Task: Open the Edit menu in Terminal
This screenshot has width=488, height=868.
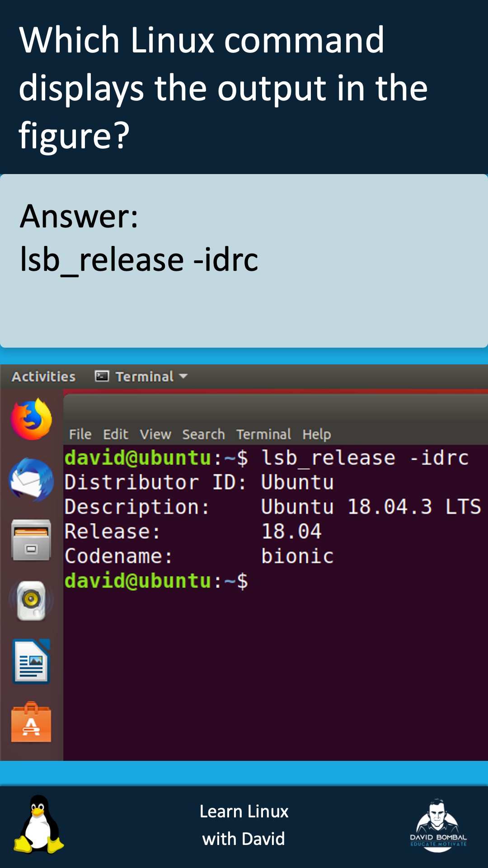Action: click(x=116, y=434)
